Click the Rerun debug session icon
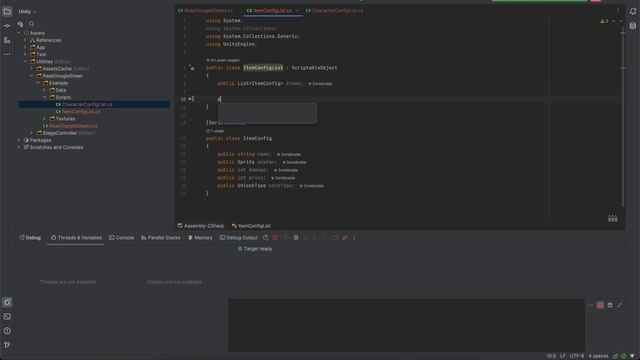 tap(265, 238)
